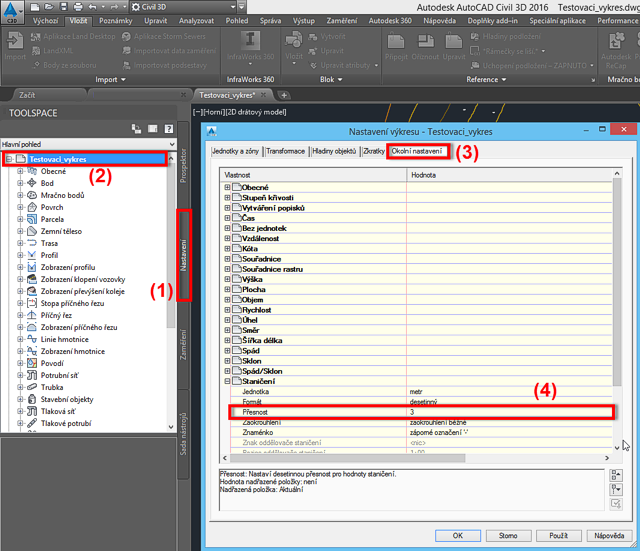
Task: Click the Open folder icon in the quick access toolbar
Action: click(x=49, y=7)
